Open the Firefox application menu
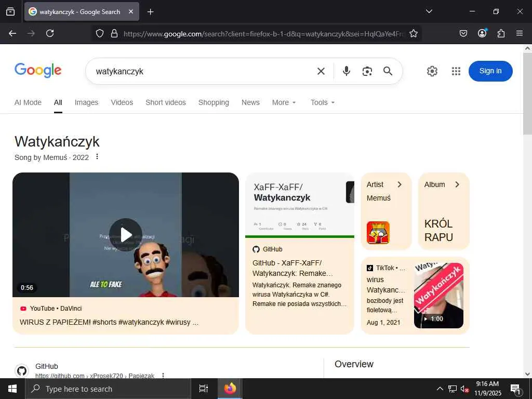Screen dimensions: 532x399 [520, 33]
